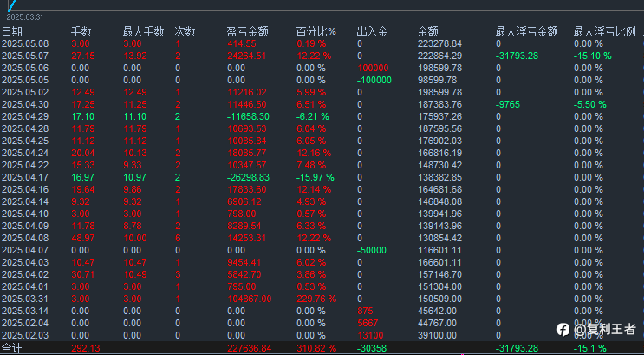Click percentage -15.97 %
This screenshot has width=644, height=355.
pos(315,177)
